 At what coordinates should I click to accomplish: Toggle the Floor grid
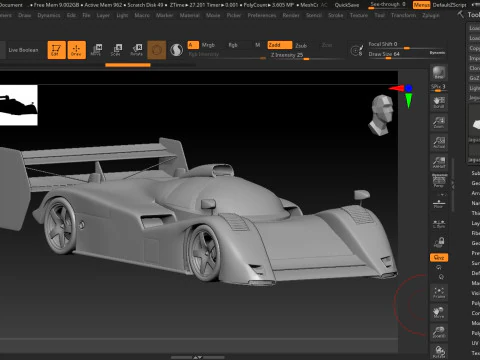click(x=439, y=203)
